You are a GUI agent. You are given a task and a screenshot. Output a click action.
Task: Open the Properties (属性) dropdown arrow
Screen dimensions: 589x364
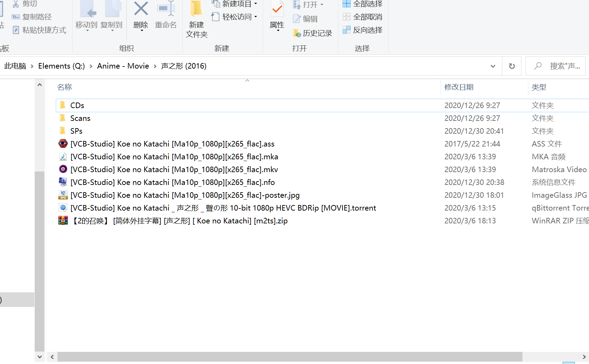[278, 30]
